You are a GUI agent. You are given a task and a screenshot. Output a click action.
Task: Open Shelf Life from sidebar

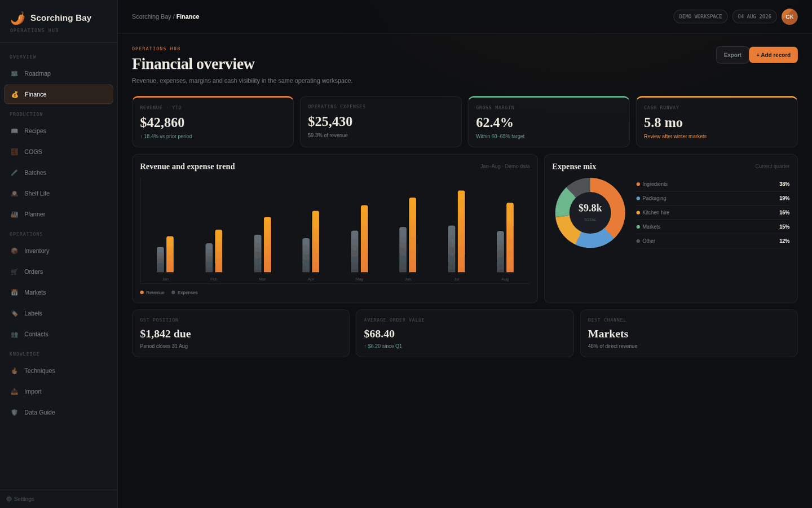(x=59, y=194)
